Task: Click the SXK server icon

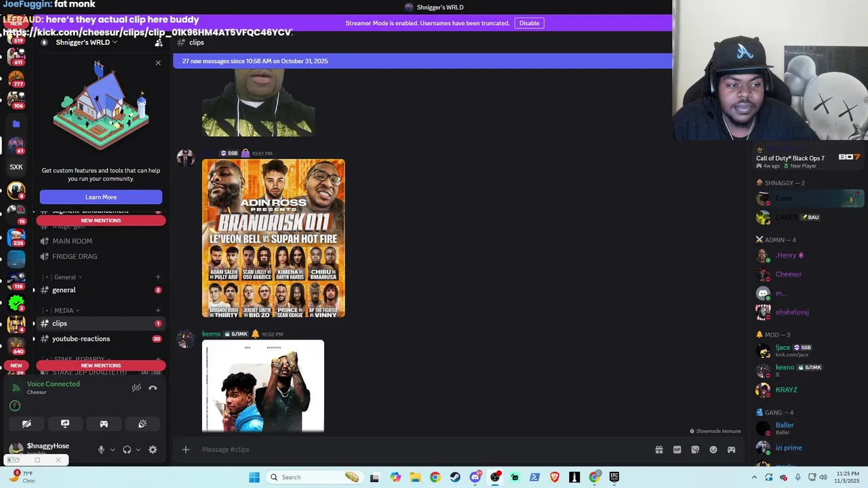Action: coord(16,167)
